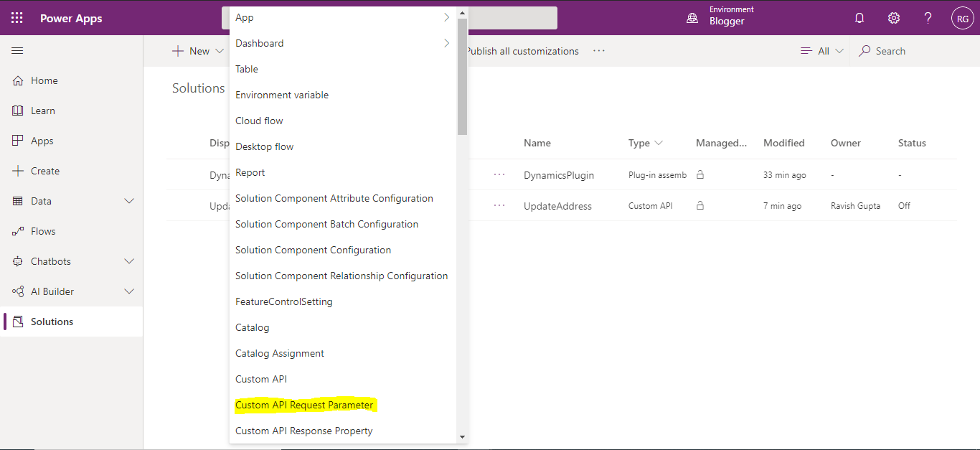Click the help question mark icon
Screen dimensions: 980x450
[x=928, y=17]
